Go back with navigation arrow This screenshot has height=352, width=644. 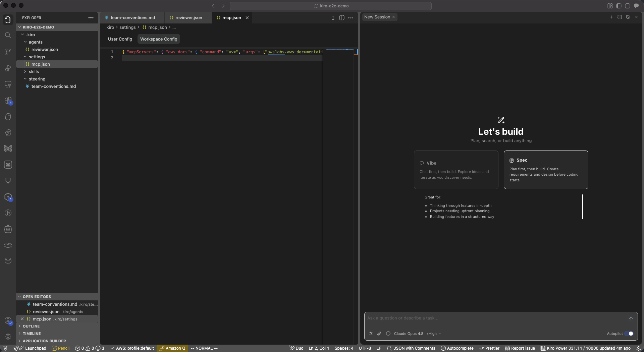[x=214, y=6]
